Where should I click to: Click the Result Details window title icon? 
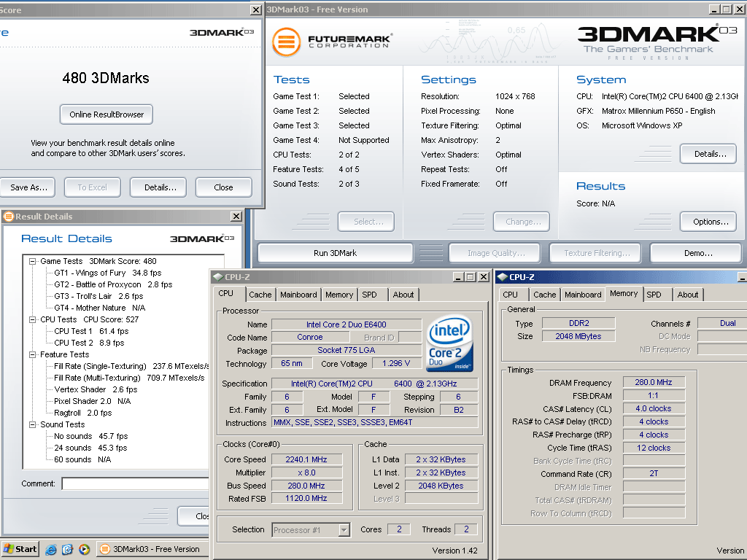tap(9, 216)
